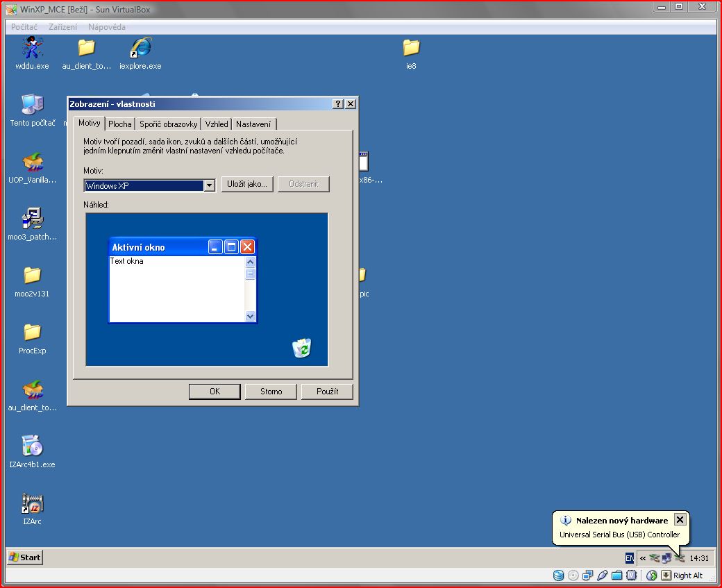
Task: Open the Nápověda menu
Action: [x=107, y=26]
